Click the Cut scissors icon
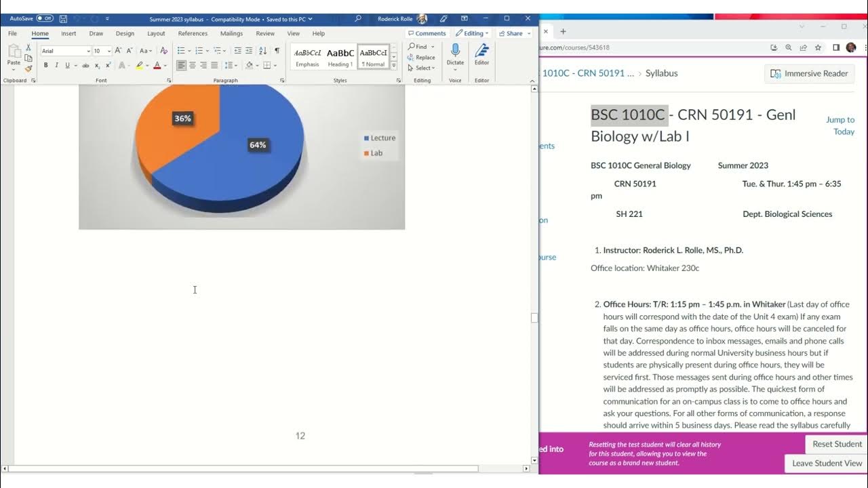Image resolution: width=868 pixels, height=488 pixels. coord(28,47)
